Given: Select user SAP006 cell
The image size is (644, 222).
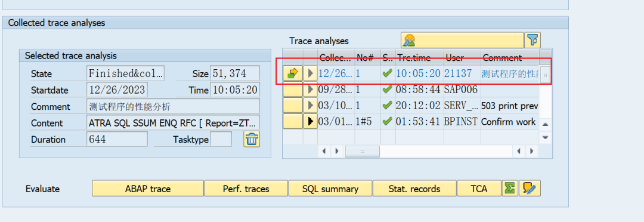Looking at the screenshot, I should [462, 89].
